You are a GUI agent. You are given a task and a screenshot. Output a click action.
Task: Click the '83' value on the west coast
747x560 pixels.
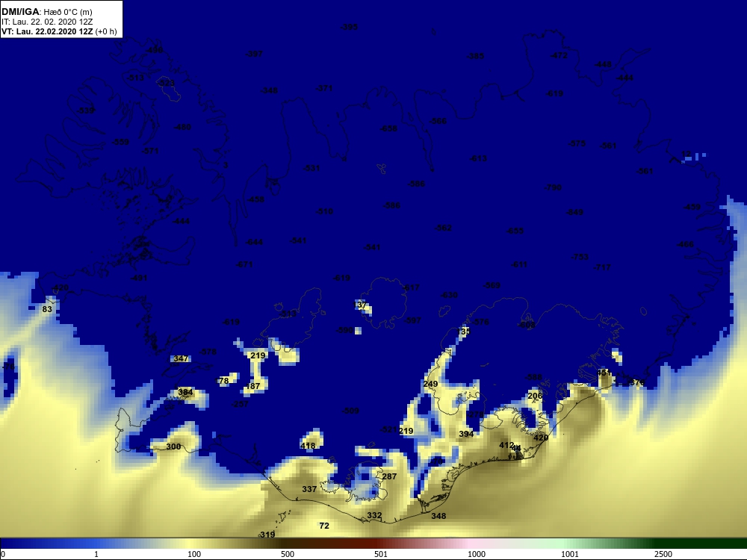pos(46,310)
